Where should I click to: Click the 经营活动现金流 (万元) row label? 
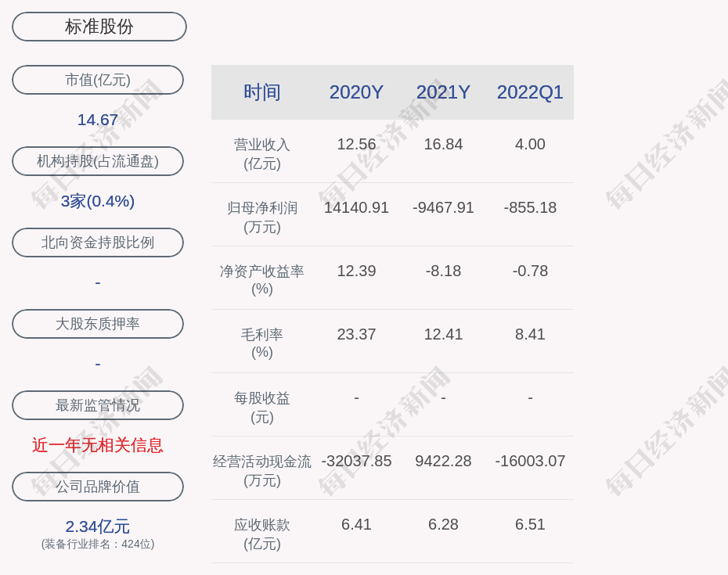coord(262,471)
